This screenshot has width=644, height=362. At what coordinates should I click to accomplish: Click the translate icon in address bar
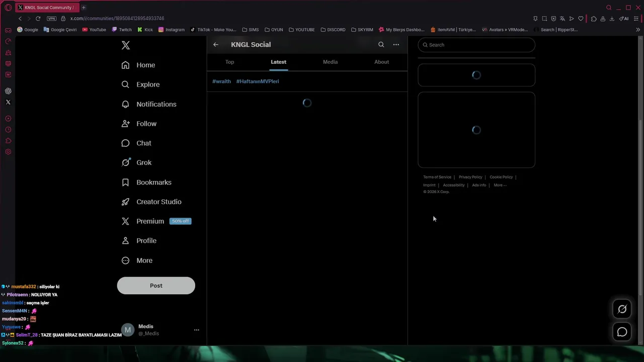[562, 19]
